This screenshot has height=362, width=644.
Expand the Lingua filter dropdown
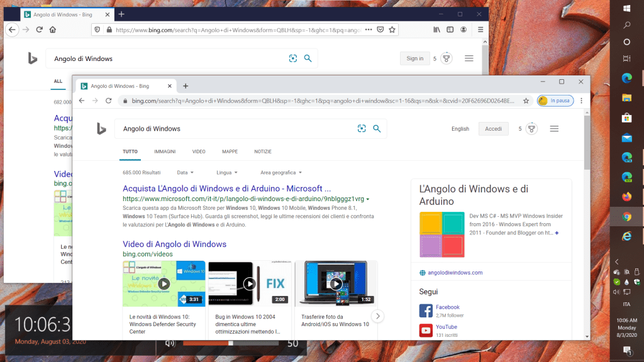[226, 172]
